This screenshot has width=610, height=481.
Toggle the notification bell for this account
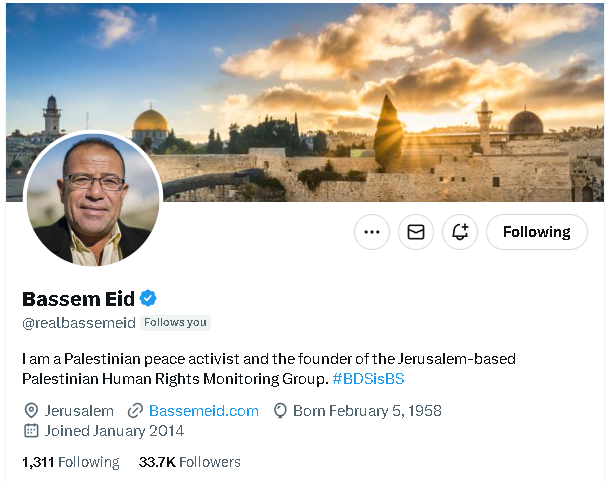click(460, 232)
